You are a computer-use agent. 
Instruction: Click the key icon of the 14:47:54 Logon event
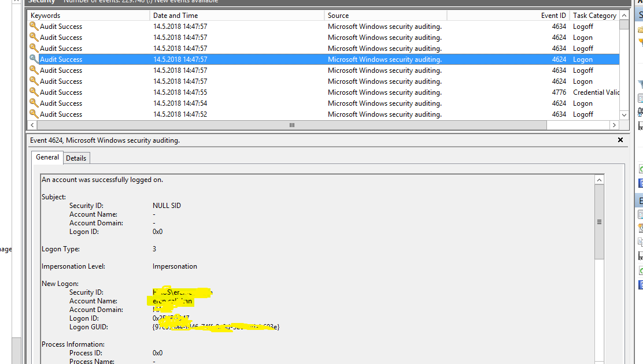point(34,103)
